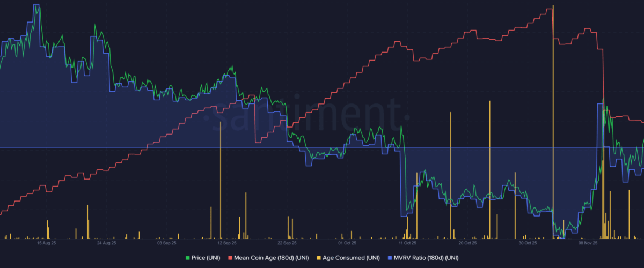The width and height of the screenshot is (644, 268).
Task: Select the 24 Aug 25 axis date
Action: click(x=106, y=243)
